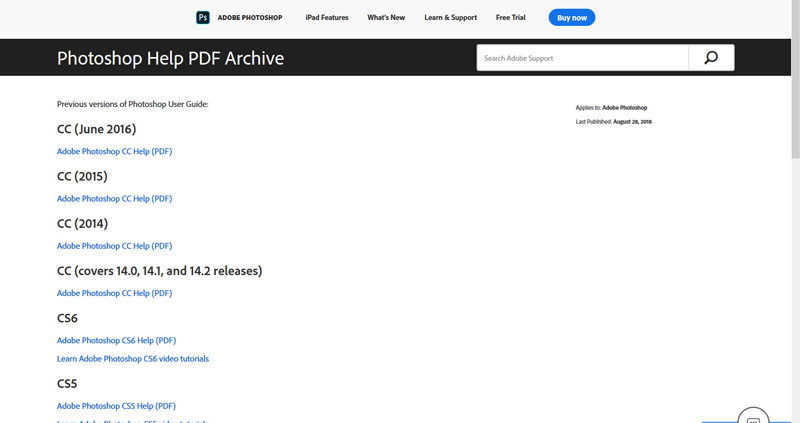Viewport: 800px width, 423px height.
Task: Click the Photoshop Help PDF Archive title
Action: coord(170,58)
